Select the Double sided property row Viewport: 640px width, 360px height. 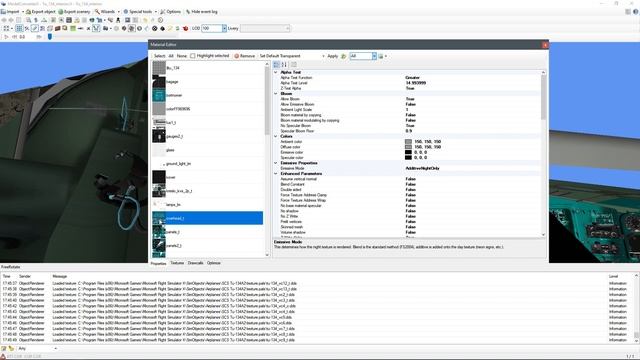coord(409,190)
